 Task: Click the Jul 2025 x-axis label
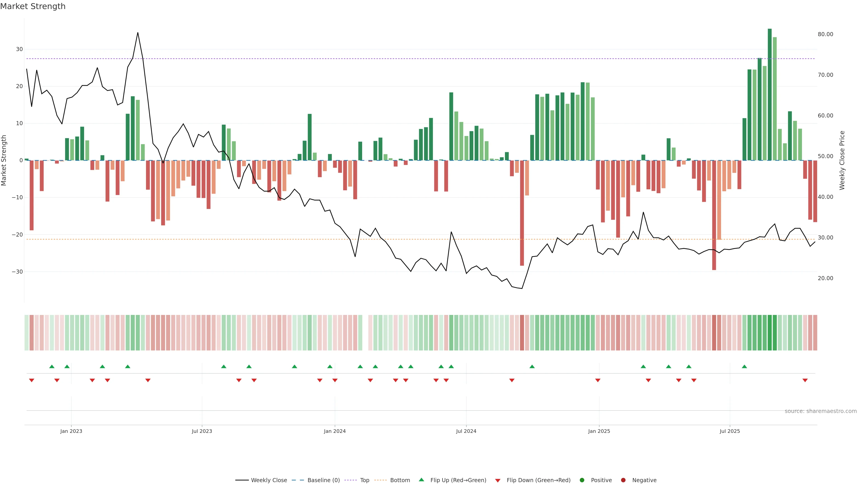click(x=729, y=431)
